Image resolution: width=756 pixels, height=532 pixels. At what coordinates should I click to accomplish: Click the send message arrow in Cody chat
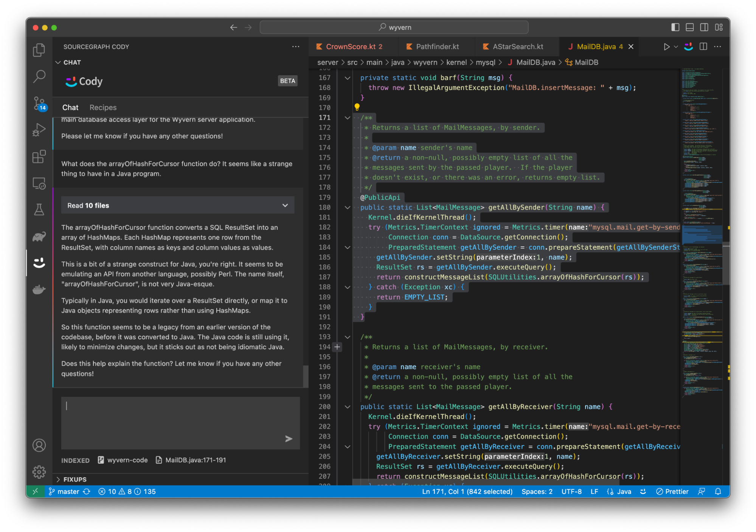[289, 439]
